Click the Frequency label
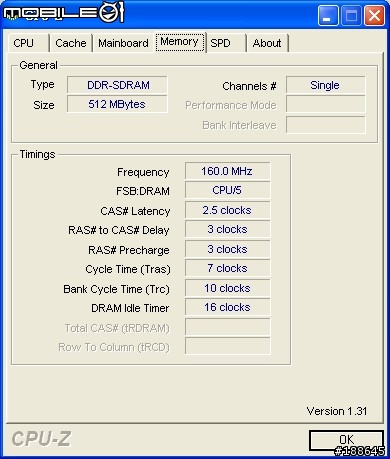This screenshot has height=459, width=390. point(143,172)
